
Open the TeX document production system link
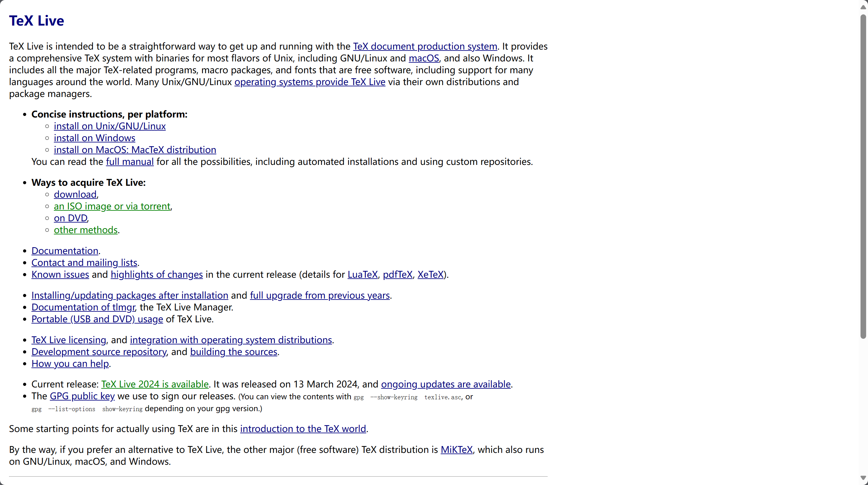(425, 46)
